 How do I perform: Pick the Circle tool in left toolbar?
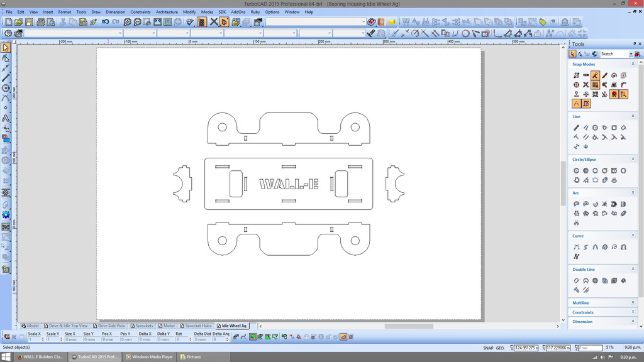(x=5, y=88)
